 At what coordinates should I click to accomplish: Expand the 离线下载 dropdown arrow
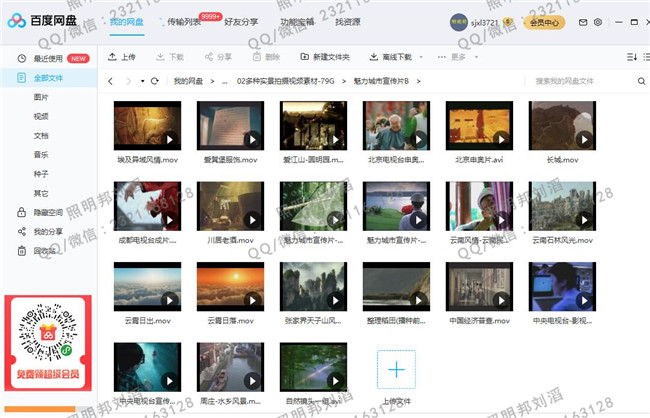[x=421, y=57]
